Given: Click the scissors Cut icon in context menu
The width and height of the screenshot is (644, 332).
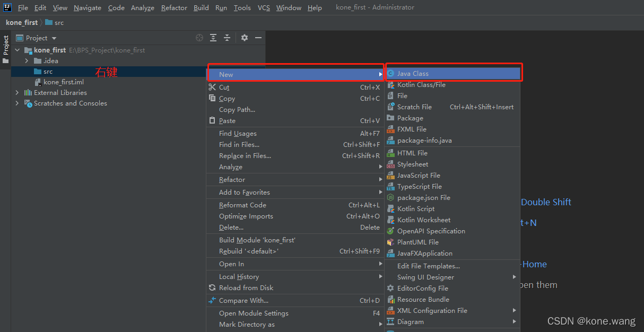Looking at the screenshot, I should coord(213,88).
